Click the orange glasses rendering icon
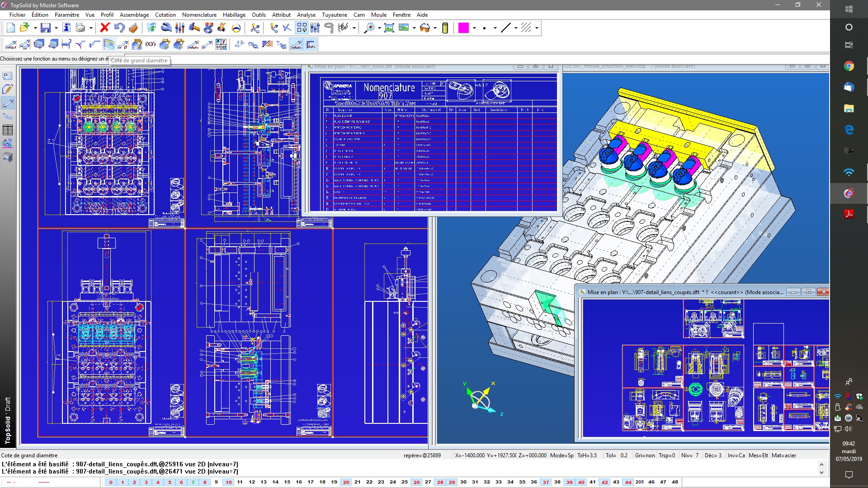The height and width of the screenshot is (488, 868). click(x=425, y=28)
